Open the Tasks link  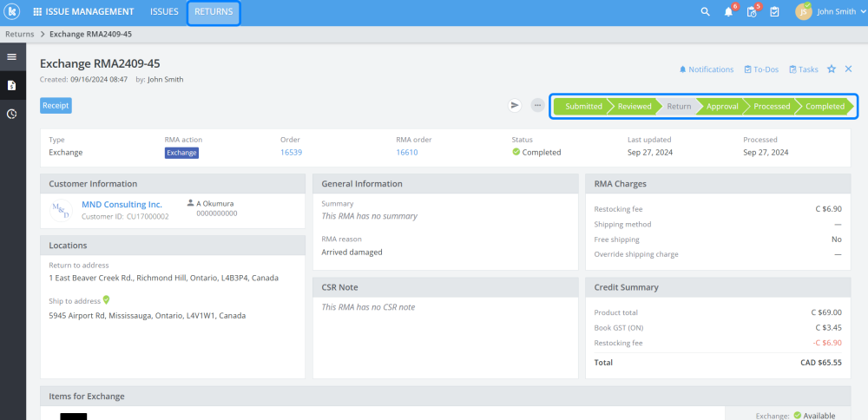pyautogui.click(x=804, y=69)
